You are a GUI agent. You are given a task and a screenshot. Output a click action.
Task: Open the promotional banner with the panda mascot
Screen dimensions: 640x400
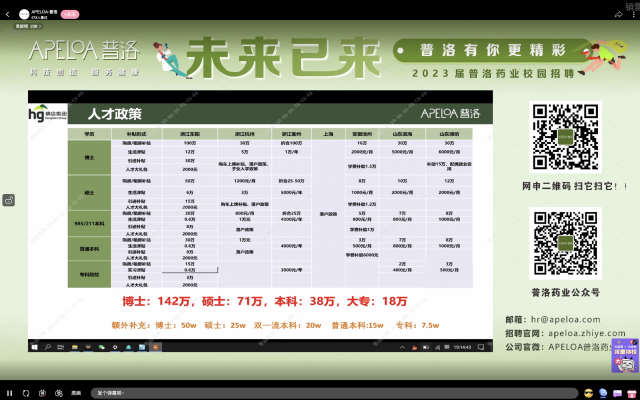(625, 355)
